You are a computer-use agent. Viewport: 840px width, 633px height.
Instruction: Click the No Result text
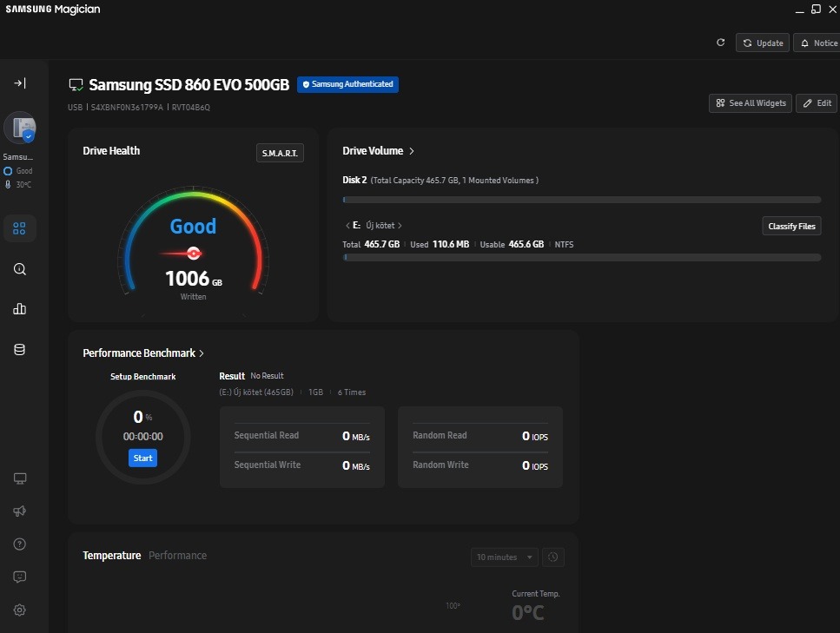pos(267,376)
